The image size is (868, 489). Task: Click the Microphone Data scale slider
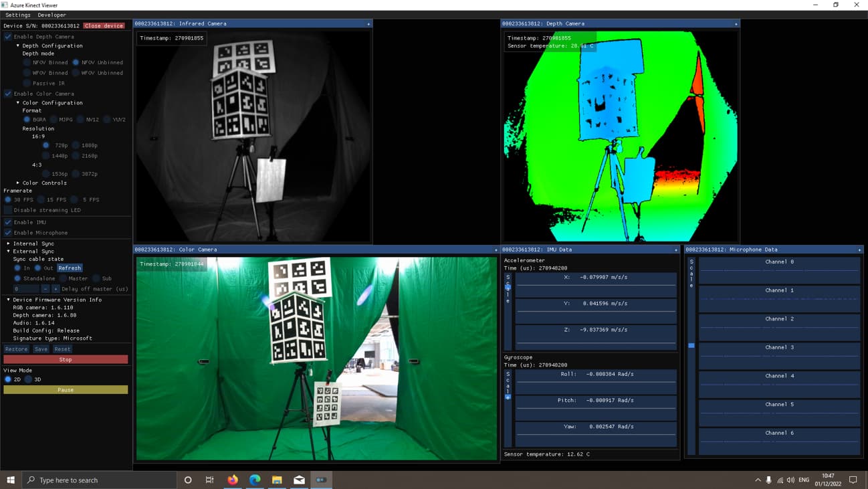(x=691, y=345)
